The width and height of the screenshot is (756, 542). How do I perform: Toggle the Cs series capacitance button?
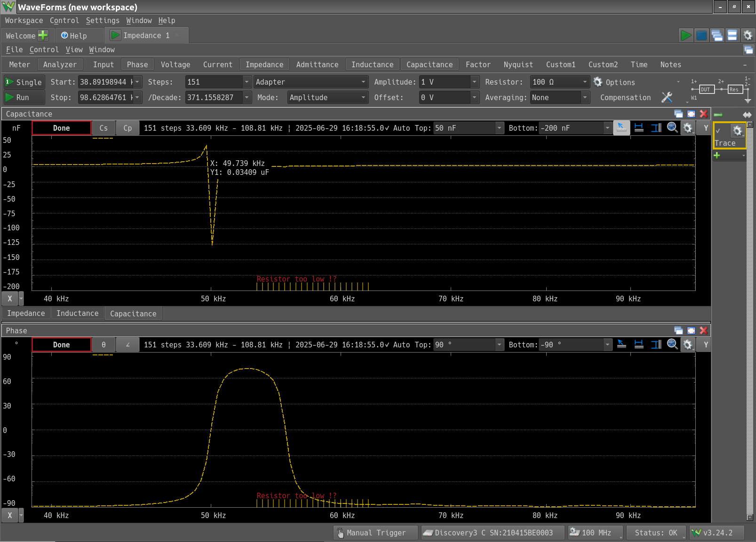[103, 128]
